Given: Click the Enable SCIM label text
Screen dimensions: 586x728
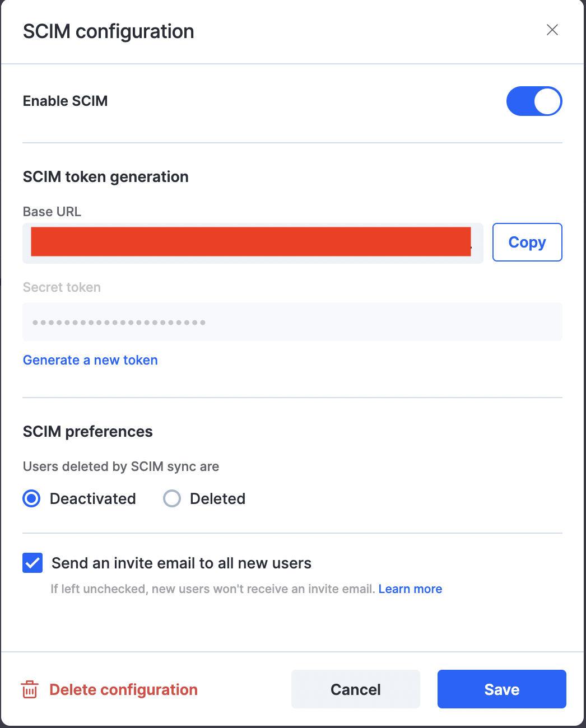Looking at the screenshot, I should pyautogui.click(x=66, y=101).
